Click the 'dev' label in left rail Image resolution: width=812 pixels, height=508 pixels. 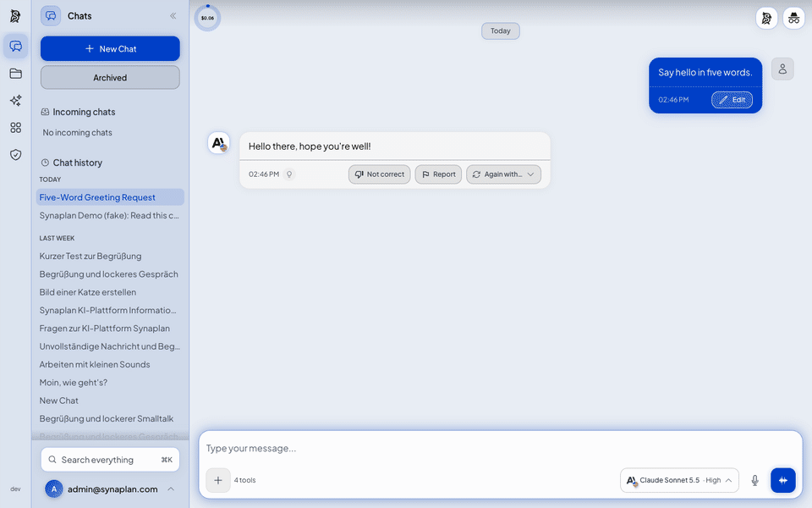click(15, 489)
